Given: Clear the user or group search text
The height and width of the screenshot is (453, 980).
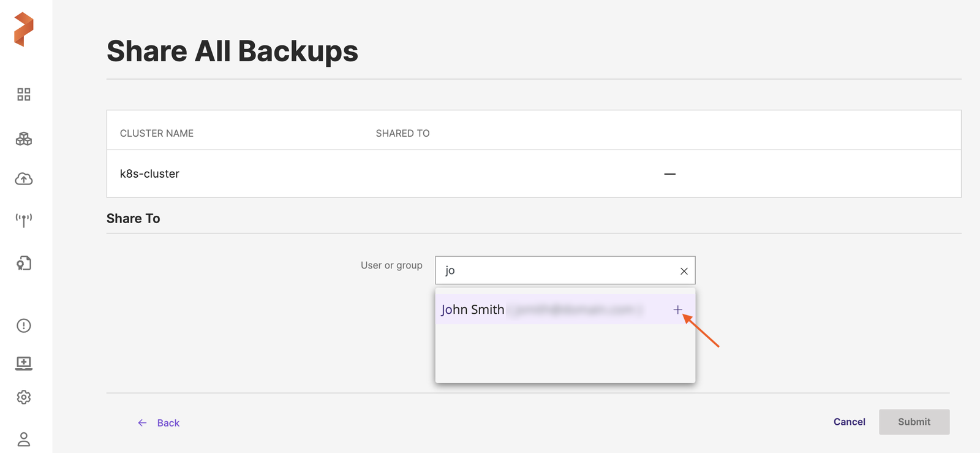Looking at the screenshot, I should (684, 271).
